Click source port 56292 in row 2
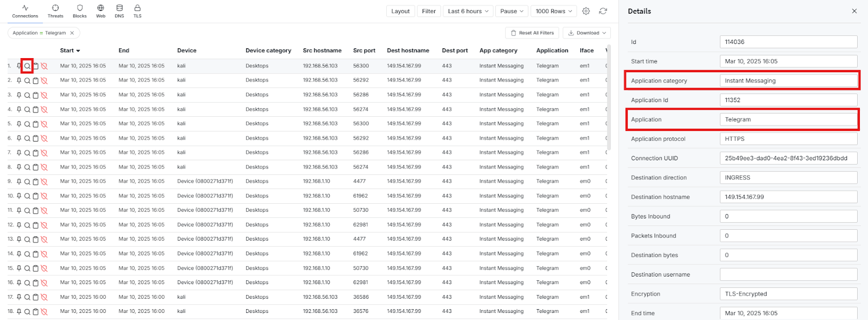 (361, 80)
